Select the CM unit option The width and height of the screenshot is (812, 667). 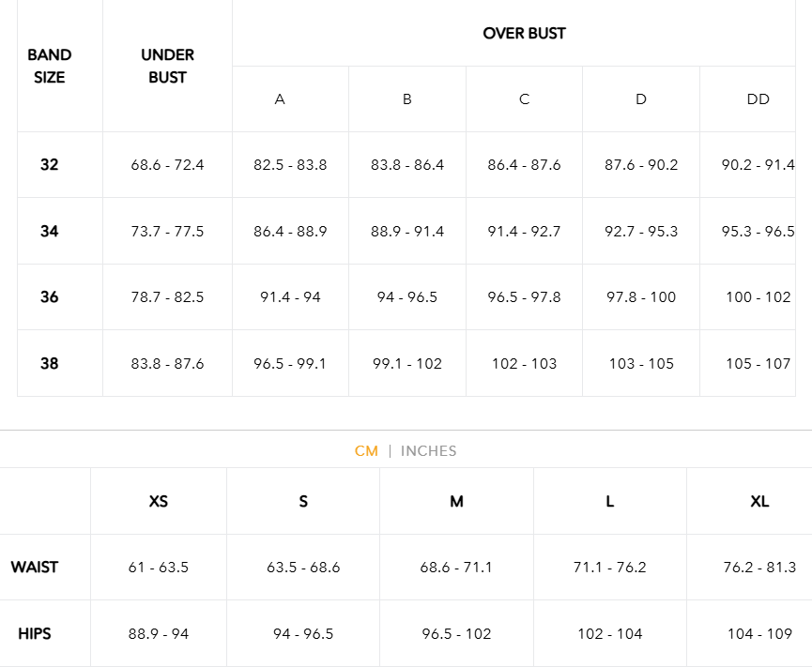[366, 450]
